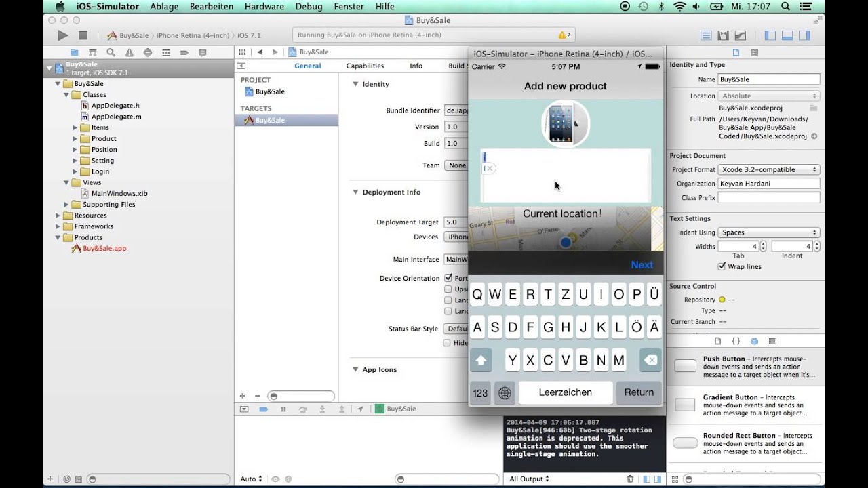
Task: Toggle the Navigator pane visibility icon
Action: (x=770, y=35)
